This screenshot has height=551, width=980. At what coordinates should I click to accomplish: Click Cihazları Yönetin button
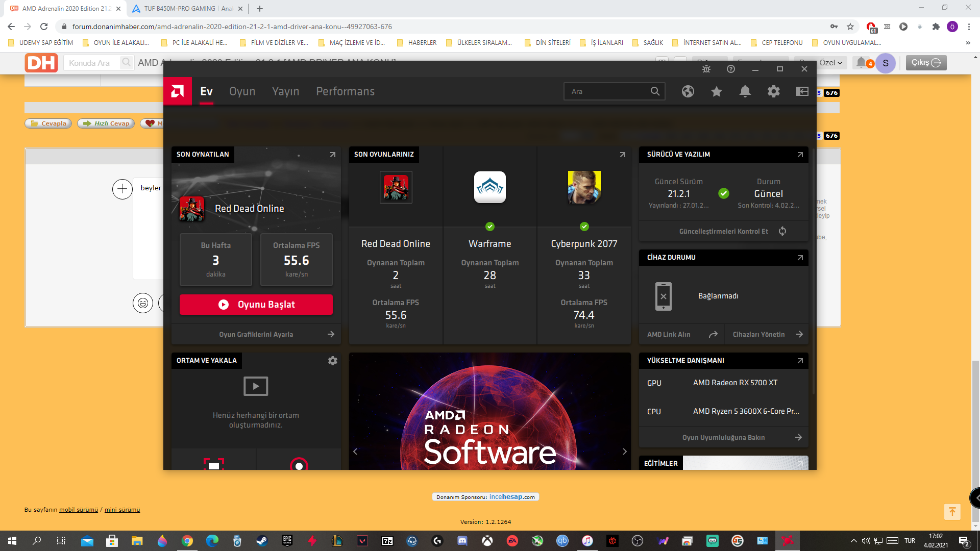767,335
